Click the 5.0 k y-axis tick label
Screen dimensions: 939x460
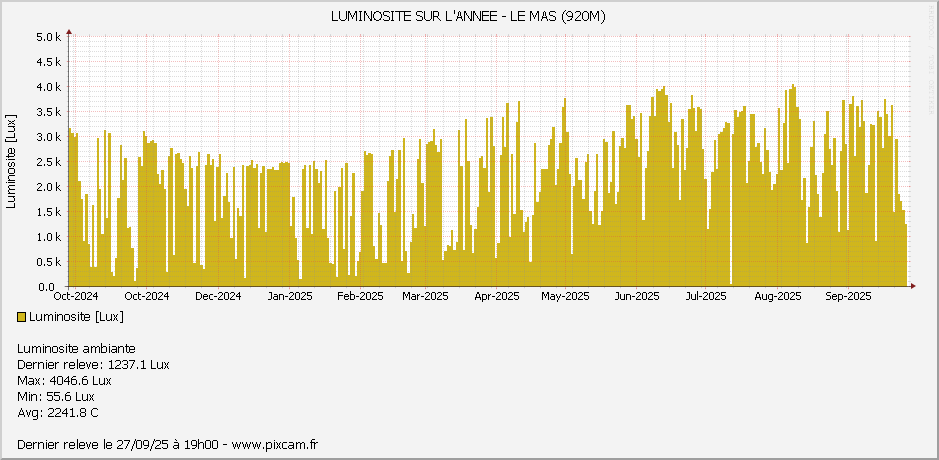coord(49,37)
